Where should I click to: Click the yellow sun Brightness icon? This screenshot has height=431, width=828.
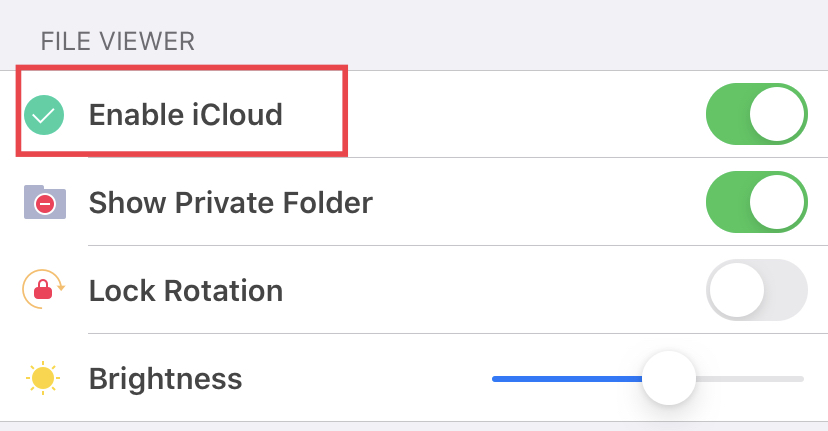[x=43, y=378]
